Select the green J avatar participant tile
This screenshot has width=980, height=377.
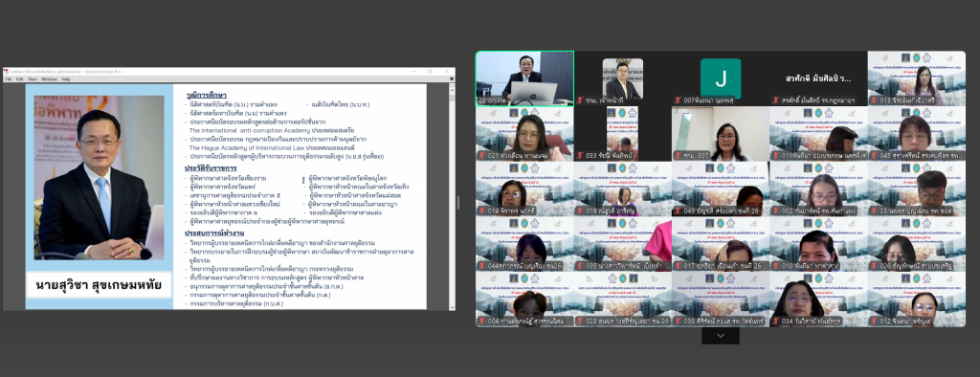tap(720, 78)
